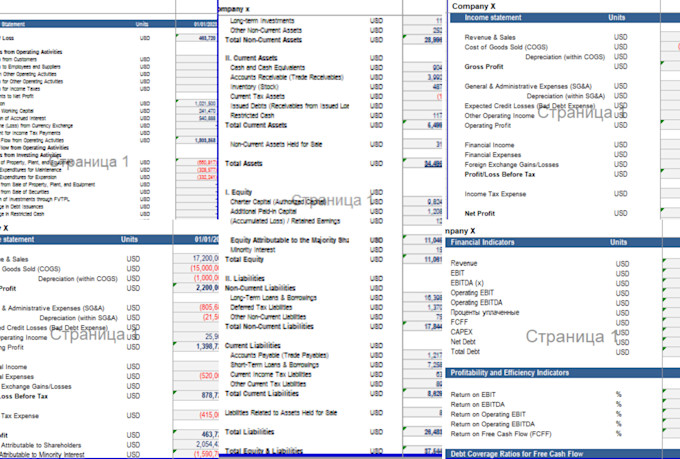The width and height of the screenshot is (680, 459).
Task: Select the 'CAPEX' indicator label
Action: point(461,332)
